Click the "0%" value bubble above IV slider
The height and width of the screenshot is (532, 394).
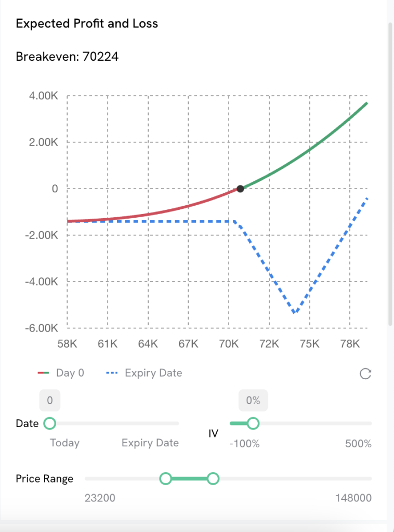[x=253, y=401]
